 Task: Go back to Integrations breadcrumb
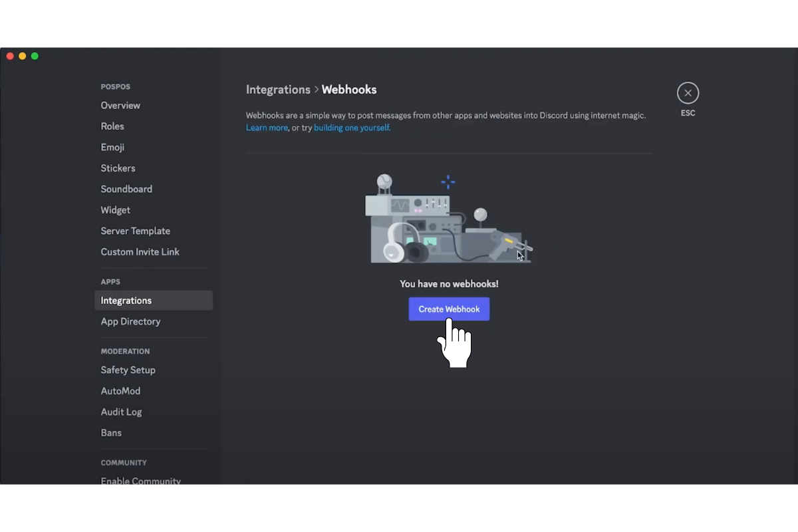(278, 90)
